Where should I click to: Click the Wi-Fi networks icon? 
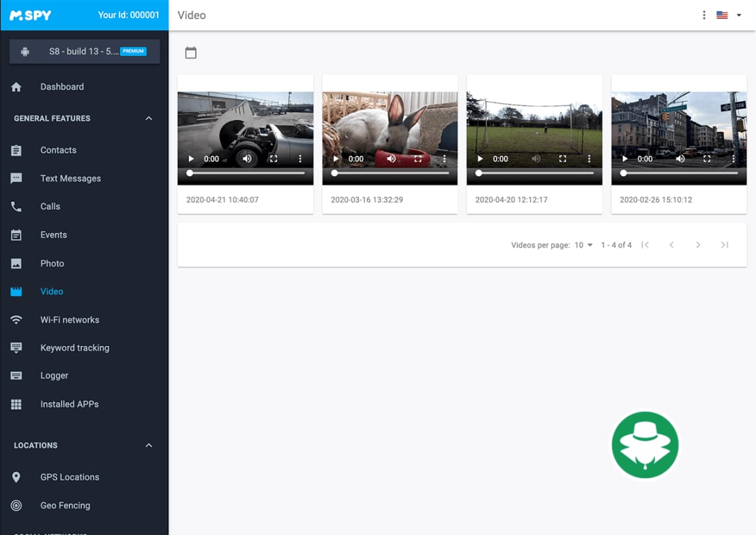(16, 319)
